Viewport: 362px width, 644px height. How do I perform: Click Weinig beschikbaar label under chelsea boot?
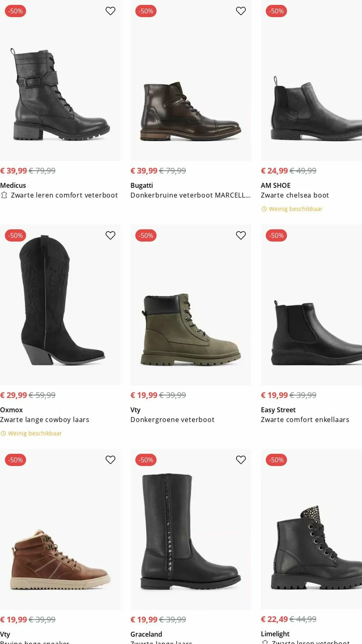point(295,209)
